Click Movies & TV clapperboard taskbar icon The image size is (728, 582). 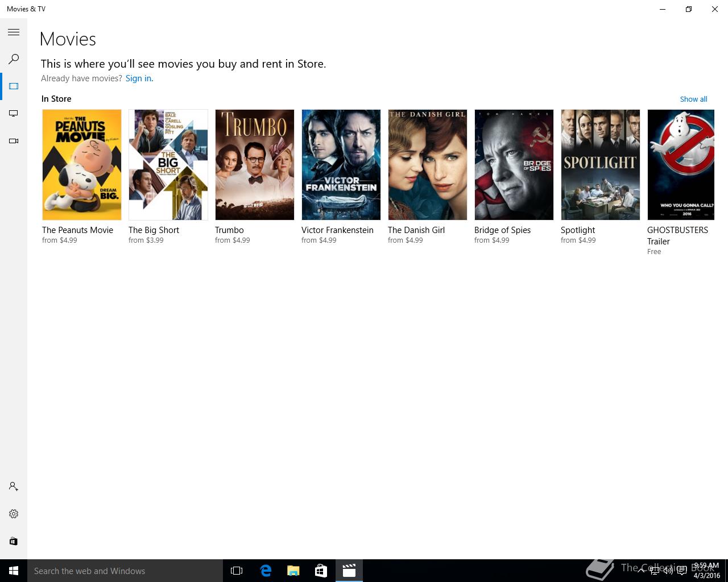point(349,571)
